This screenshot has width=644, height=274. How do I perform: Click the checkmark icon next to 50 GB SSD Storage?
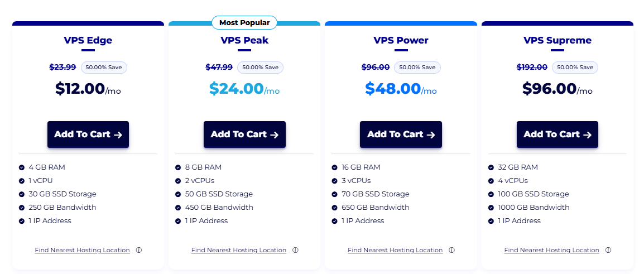tap(178, 194)
